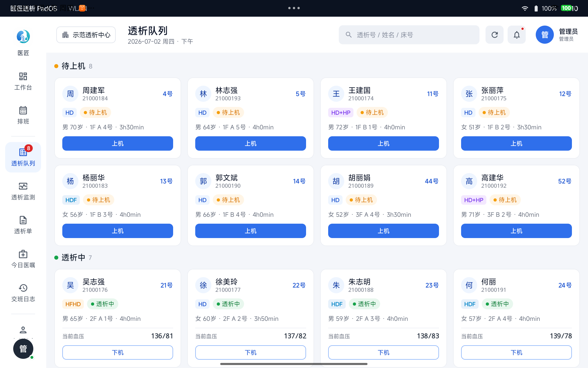Viewport: 588px width, 368px height.
Task: Click the 透析队列 page title
Action: click(x=148, y=31)
